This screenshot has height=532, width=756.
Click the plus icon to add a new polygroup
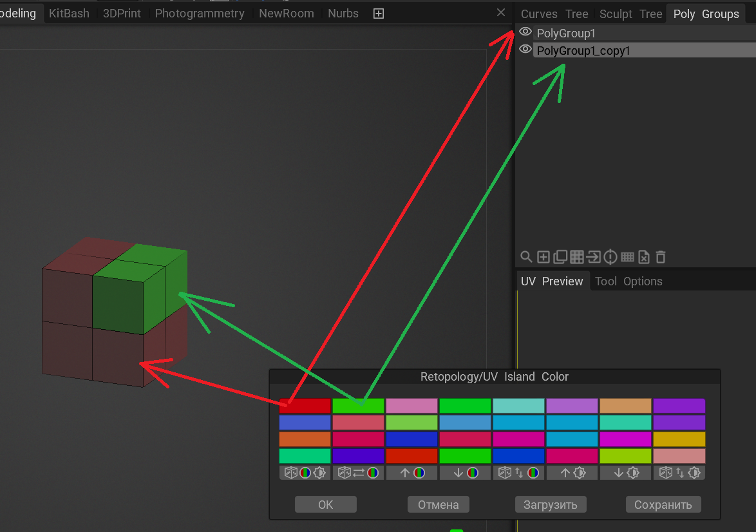[543, 257]
